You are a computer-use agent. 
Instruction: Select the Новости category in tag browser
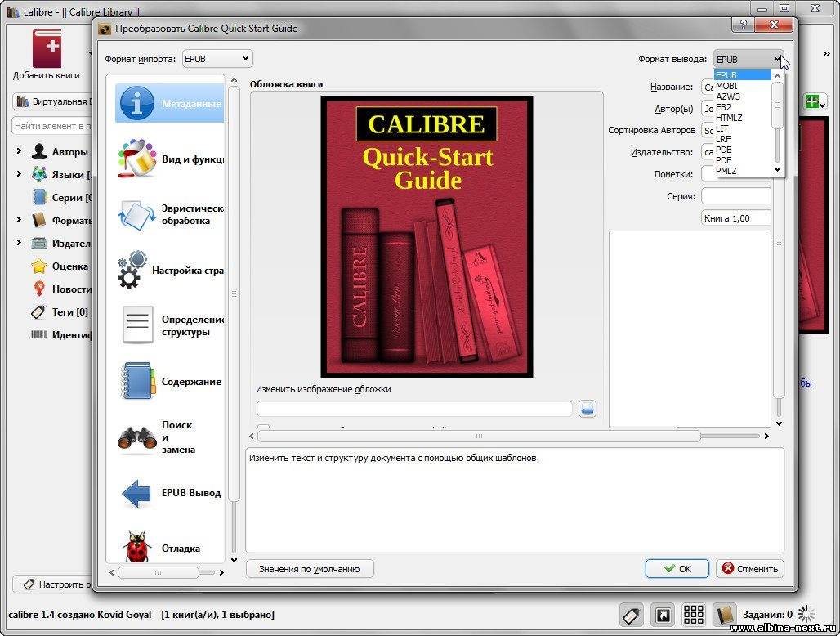(61, 289)
